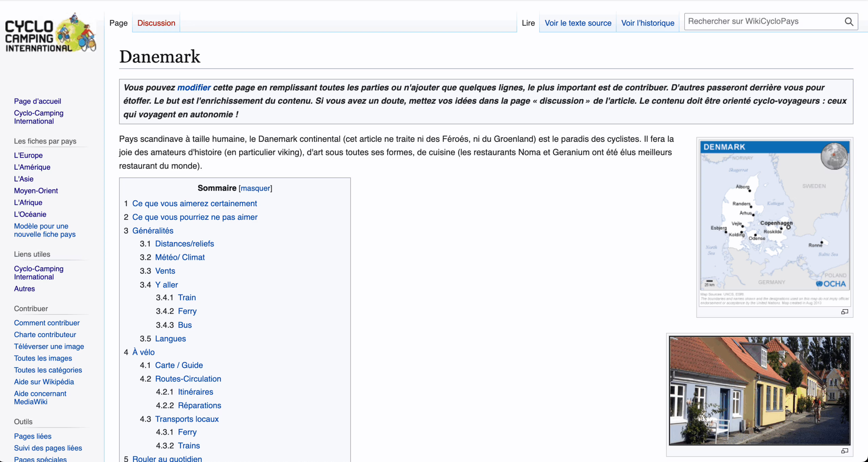Switch to the Page tab
This screenshot has height=462, width=868.
pos(118,23)
